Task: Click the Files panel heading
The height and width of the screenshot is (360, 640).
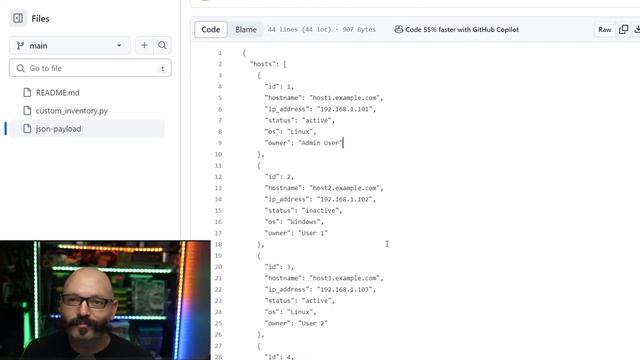Action: click(x=40, y=19)
